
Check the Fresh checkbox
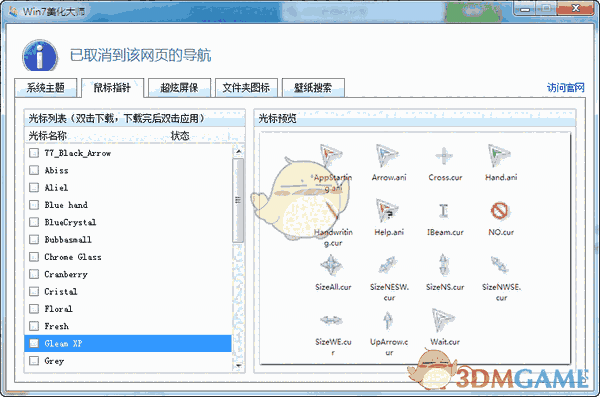click(34, 326)
